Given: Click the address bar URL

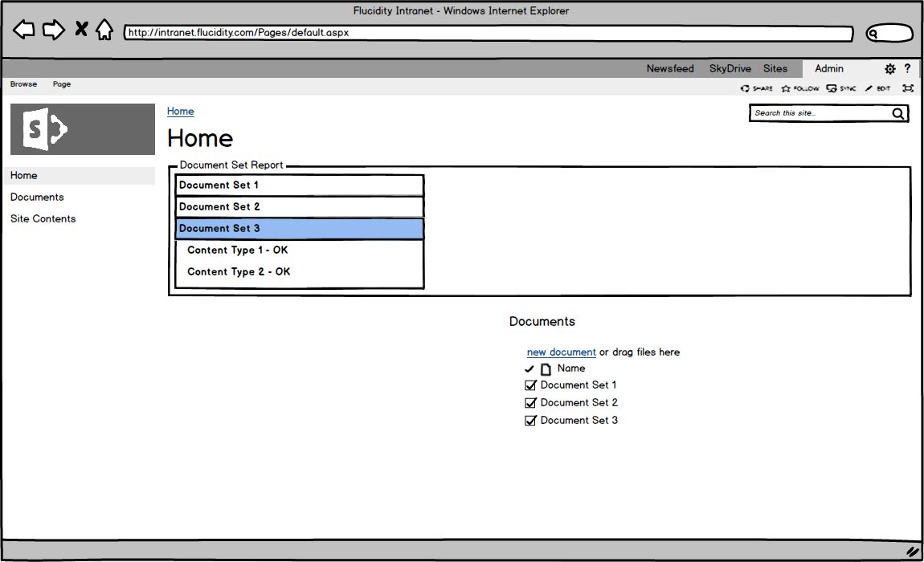Looking at the screenshot, I should pos(488,33).
